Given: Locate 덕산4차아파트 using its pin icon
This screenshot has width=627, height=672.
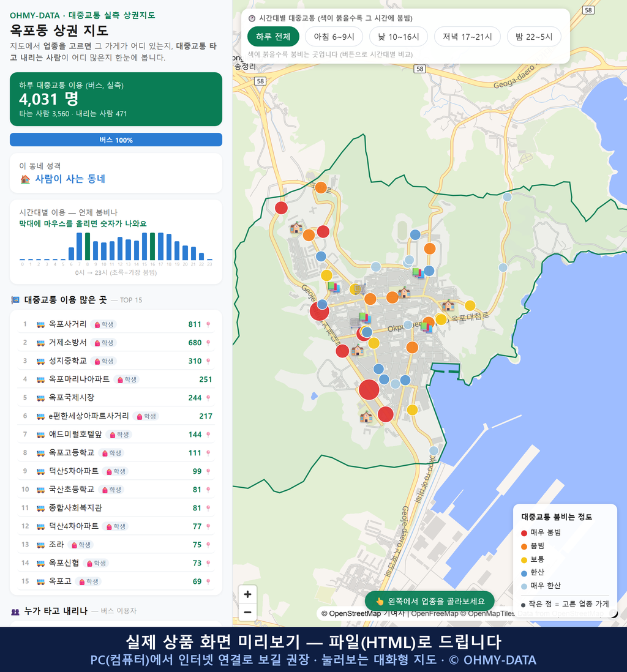Looking at the screenshot, I should [x=208, y=526].
